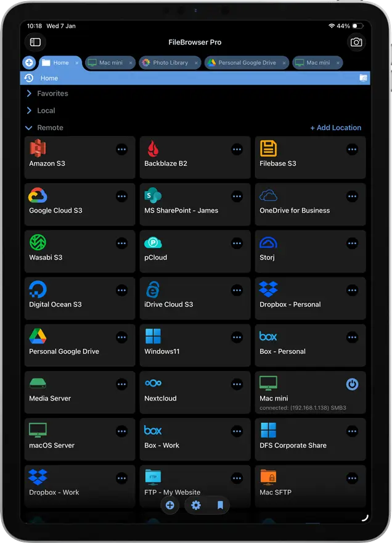
Task: Open options menu for DFS Corporate Share
Action: [352, 431]
